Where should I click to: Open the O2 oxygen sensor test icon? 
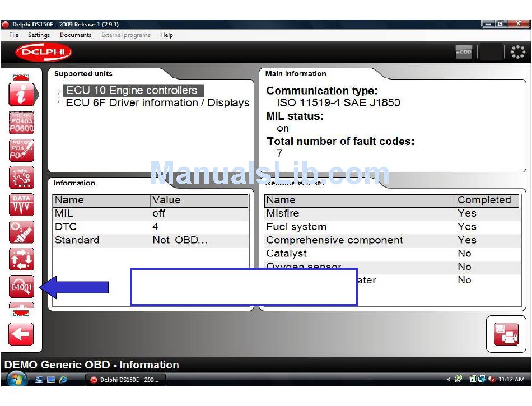[21, 232]
